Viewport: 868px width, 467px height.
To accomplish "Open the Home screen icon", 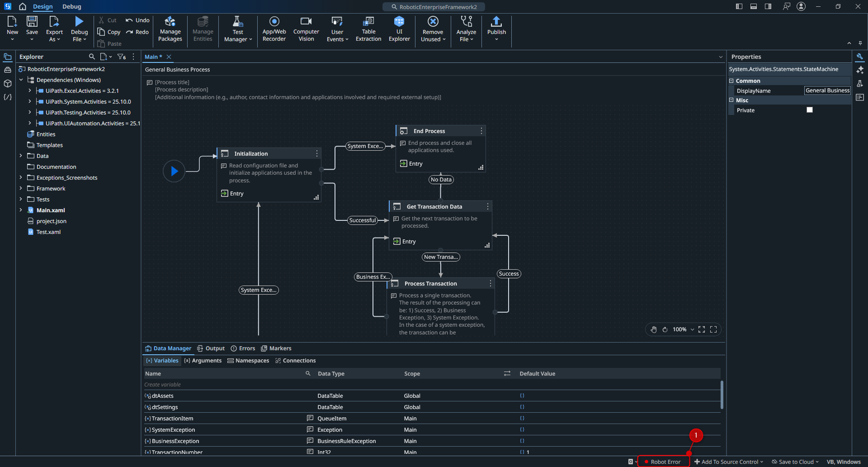I will click(23, 6).
